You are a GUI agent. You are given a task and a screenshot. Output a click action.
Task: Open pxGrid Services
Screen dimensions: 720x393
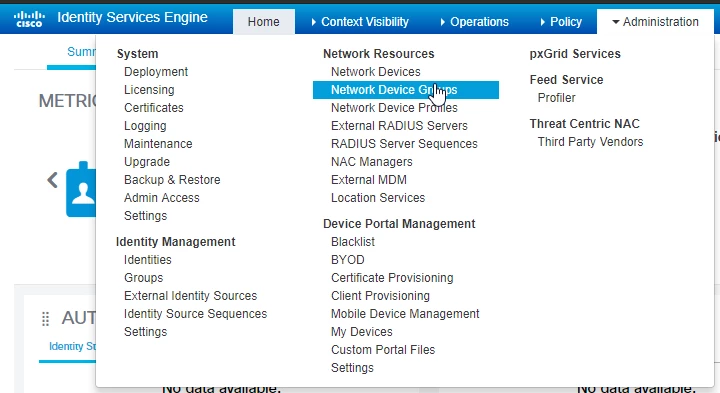(575, 54)
